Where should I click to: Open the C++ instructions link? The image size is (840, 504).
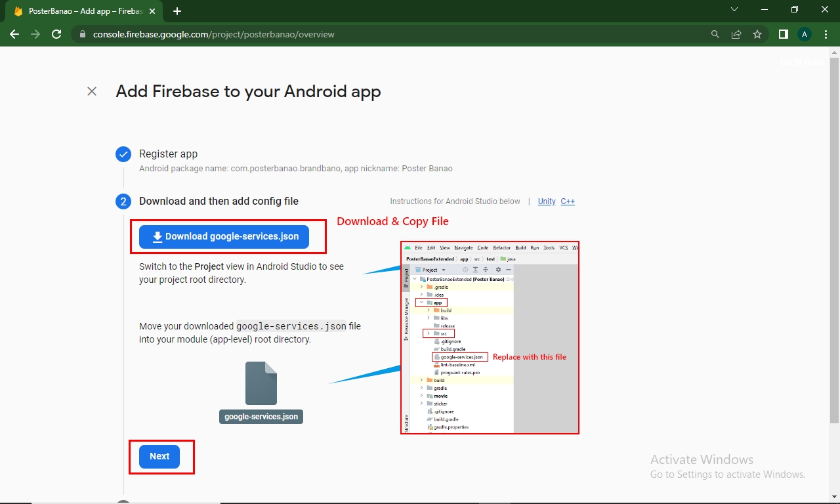click(x=568, y=201)
